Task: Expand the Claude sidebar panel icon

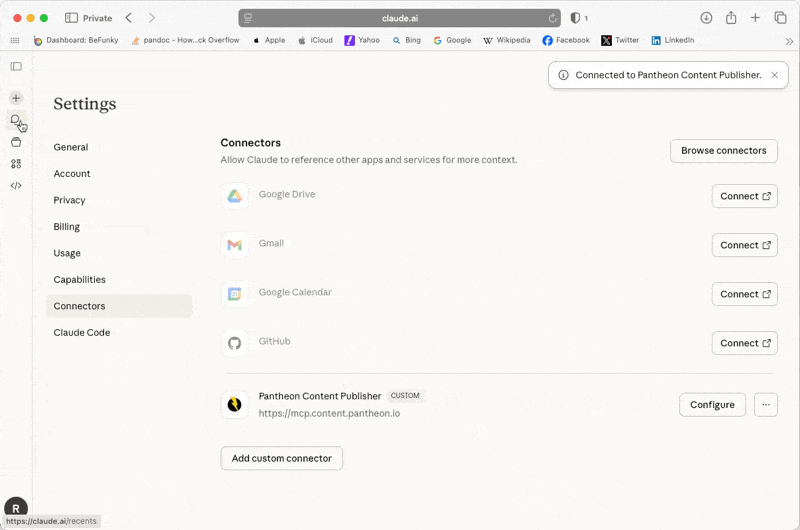Action: (x=16, y=66)
